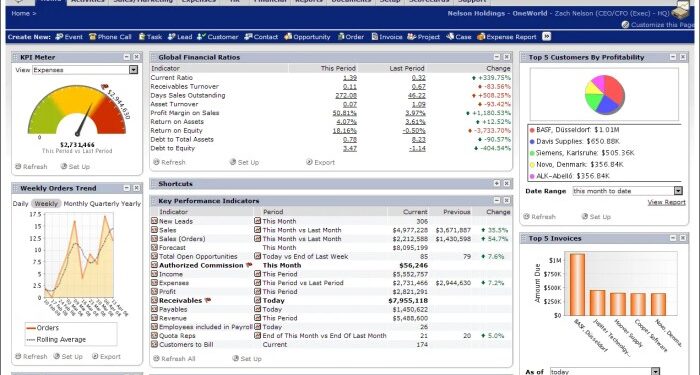Create a new Customer
The height and width of the screenshot is (375, 700).
point(218,37)
